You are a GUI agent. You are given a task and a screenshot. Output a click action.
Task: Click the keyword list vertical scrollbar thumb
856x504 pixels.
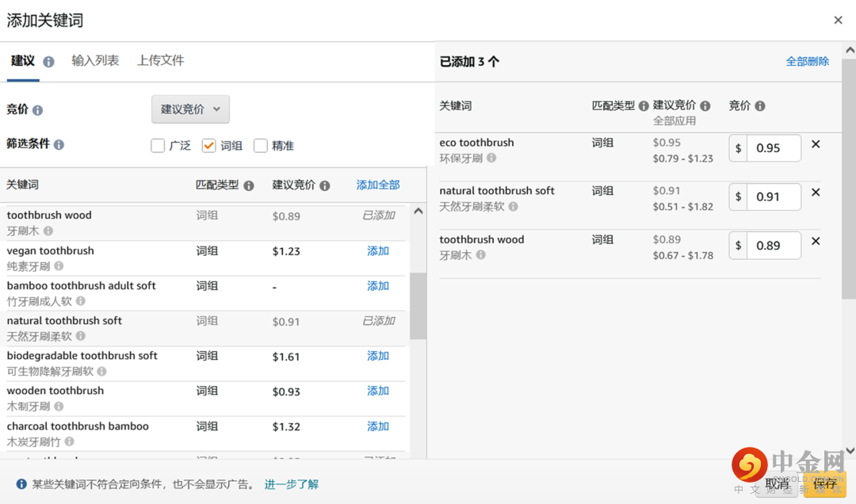[x=418, y=306]
